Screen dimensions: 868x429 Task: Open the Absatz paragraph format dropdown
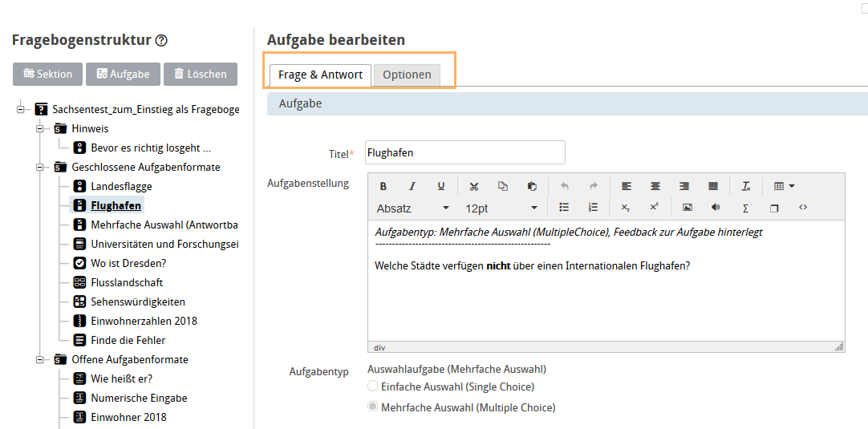tap(413, 208)
